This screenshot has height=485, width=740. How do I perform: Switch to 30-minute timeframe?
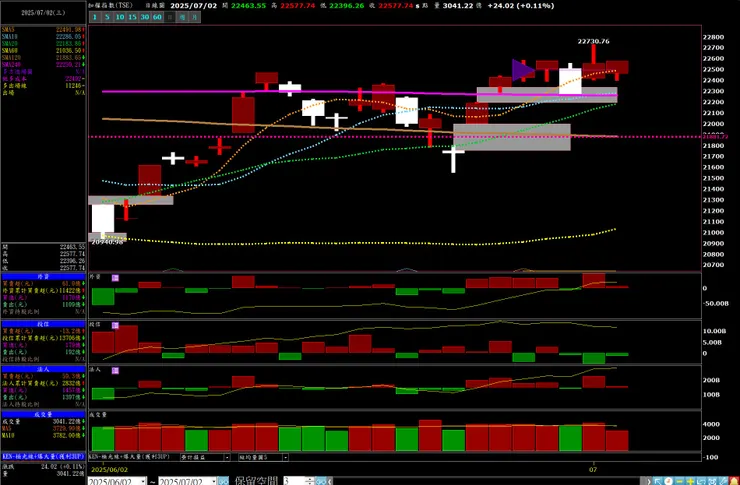pyautogui.click(x=144, y=17)
